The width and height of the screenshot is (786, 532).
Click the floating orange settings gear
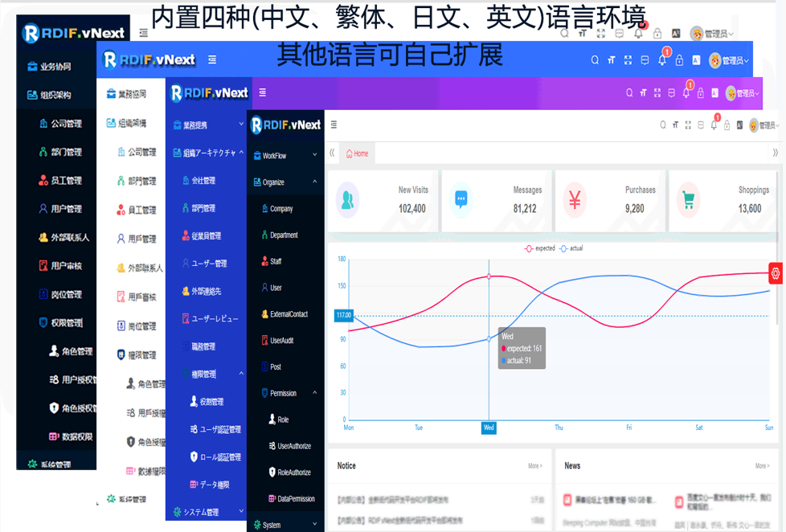[x=775, y=273]
